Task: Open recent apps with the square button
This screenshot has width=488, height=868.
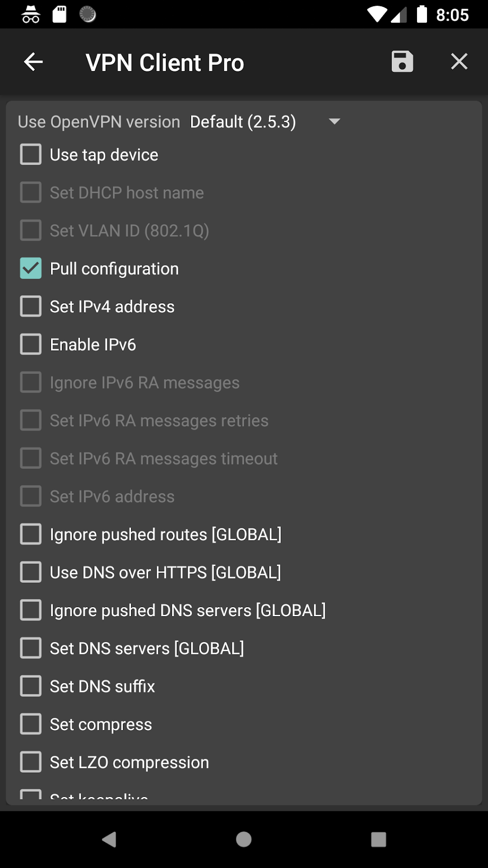Action: pyautogui.click(x=378, y=839)
